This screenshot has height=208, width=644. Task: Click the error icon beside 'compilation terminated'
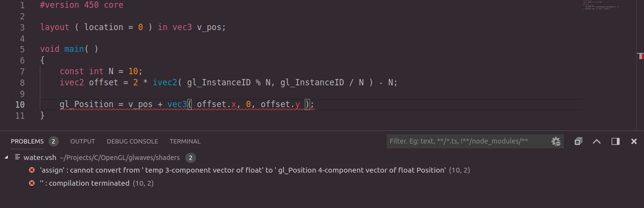(32, 183)
